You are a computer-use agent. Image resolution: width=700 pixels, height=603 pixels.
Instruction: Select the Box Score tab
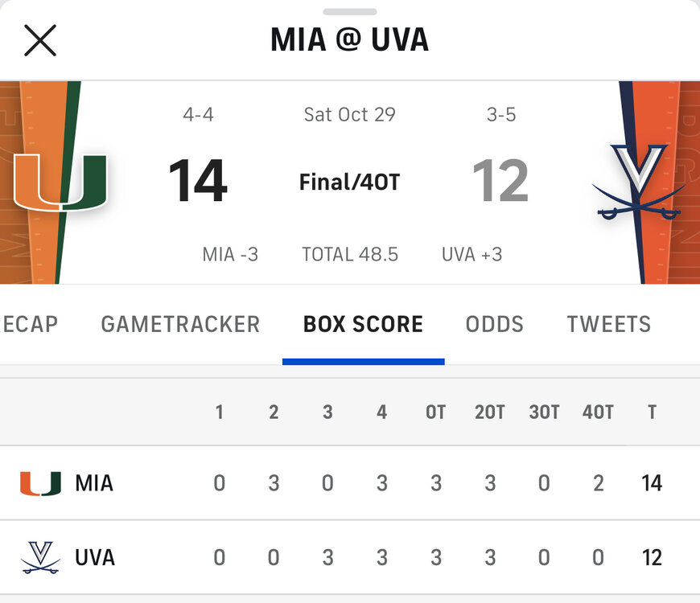[363, 324]
